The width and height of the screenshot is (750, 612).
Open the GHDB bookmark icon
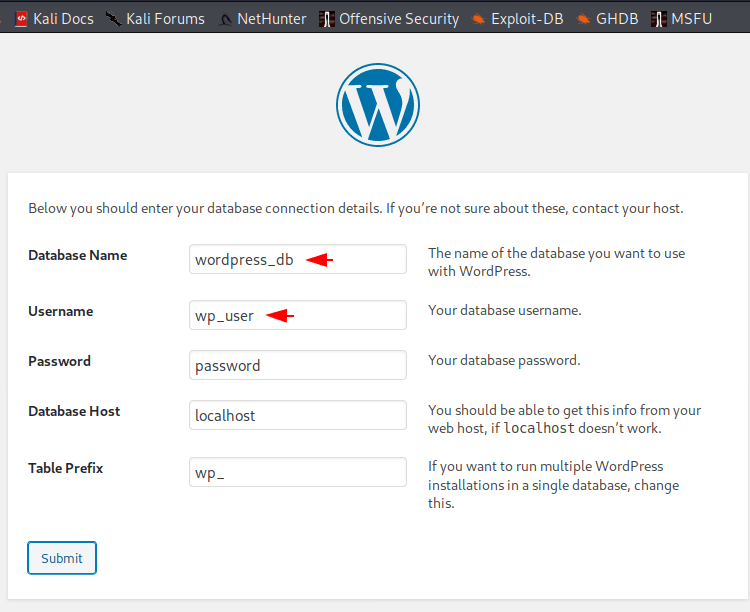point(583,19)
